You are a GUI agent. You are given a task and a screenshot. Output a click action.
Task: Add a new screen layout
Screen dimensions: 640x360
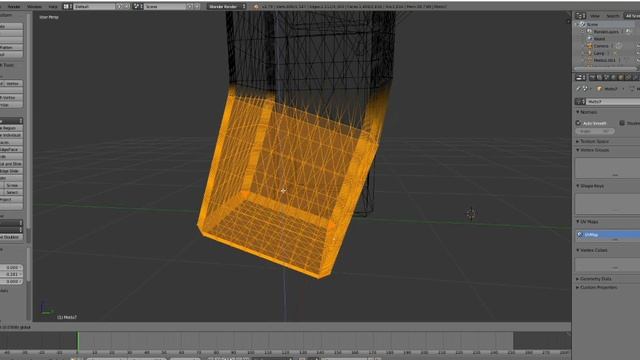(x=119, y=7)
